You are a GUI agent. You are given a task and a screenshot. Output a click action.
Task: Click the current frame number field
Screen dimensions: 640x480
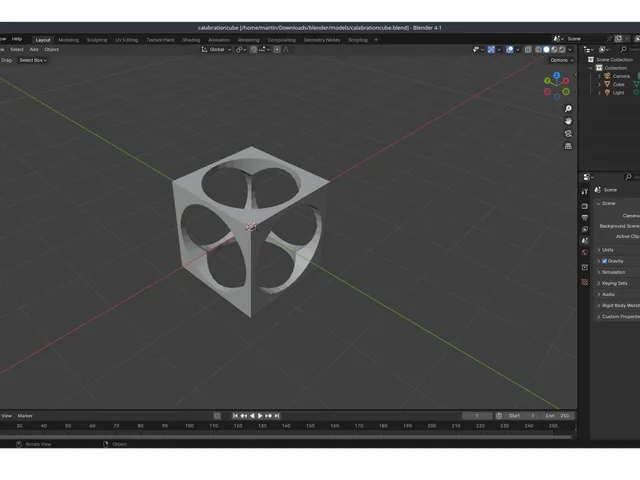pyautogui.click(x=477, y=416)
